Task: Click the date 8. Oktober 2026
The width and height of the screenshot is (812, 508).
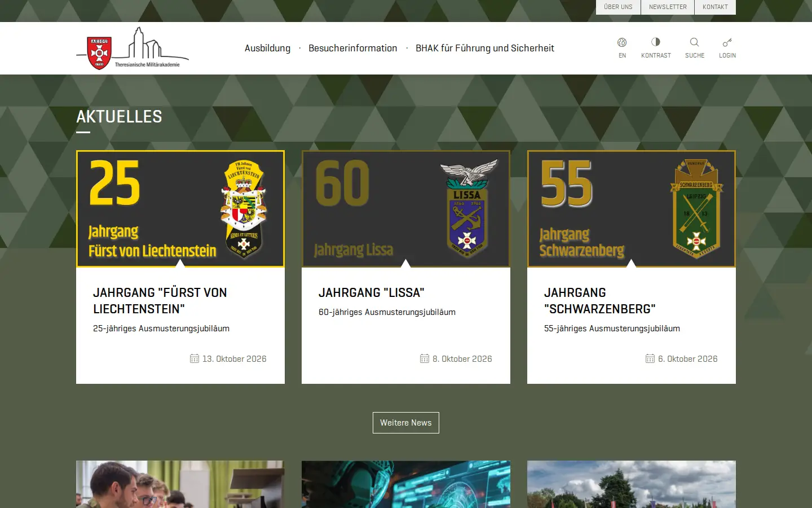Action: tap(462, 359)
